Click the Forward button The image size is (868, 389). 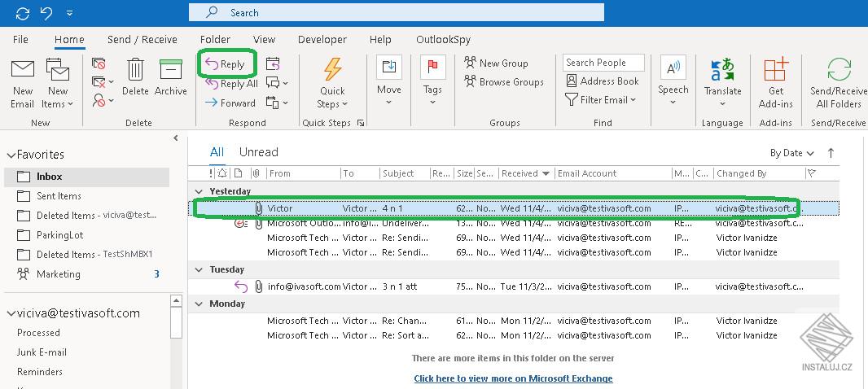[x=230, y=103]
